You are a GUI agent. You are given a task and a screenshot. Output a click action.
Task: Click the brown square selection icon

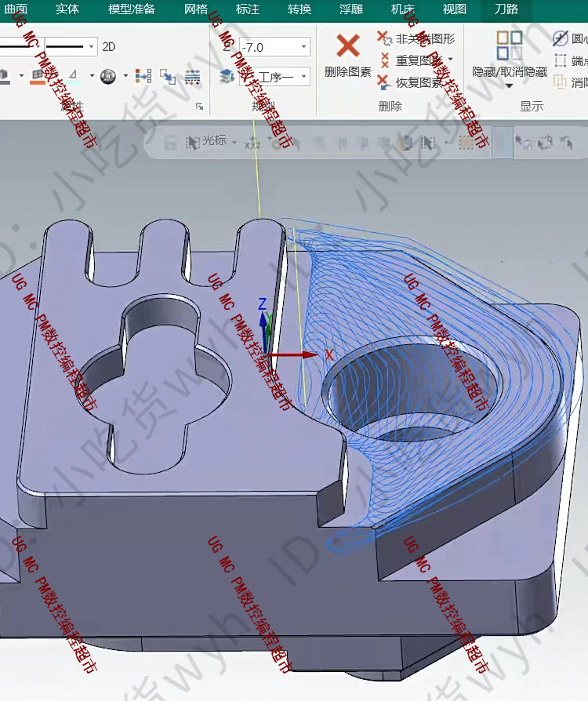click(x=466, y=143)
